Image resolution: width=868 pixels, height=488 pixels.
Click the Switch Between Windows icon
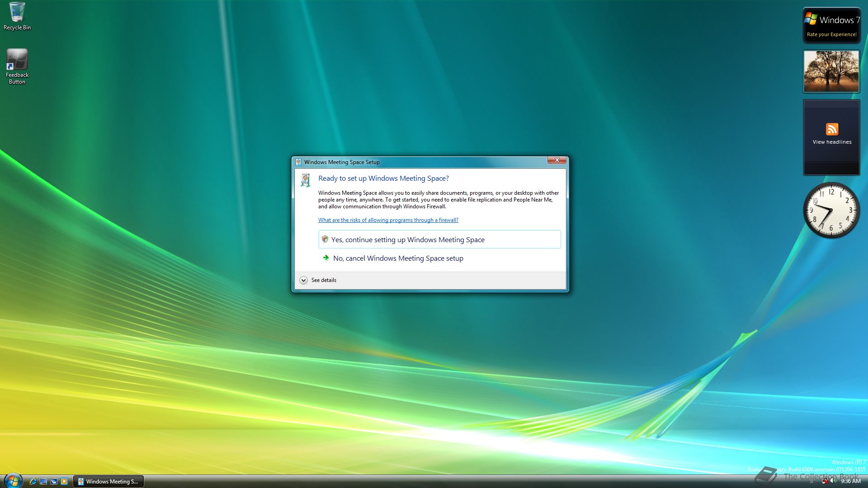[54, 482]
